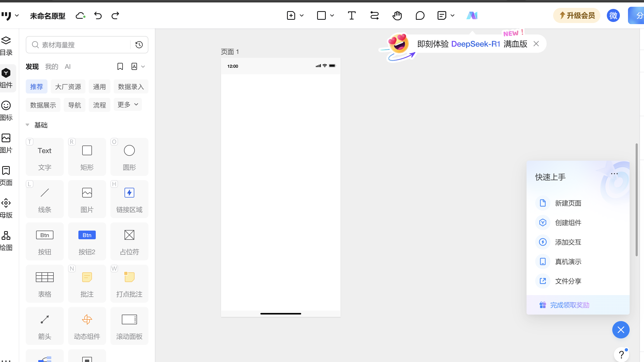Click the undo arrow
The height and width of the screenshot is (362, 644).
coord(98,16)
